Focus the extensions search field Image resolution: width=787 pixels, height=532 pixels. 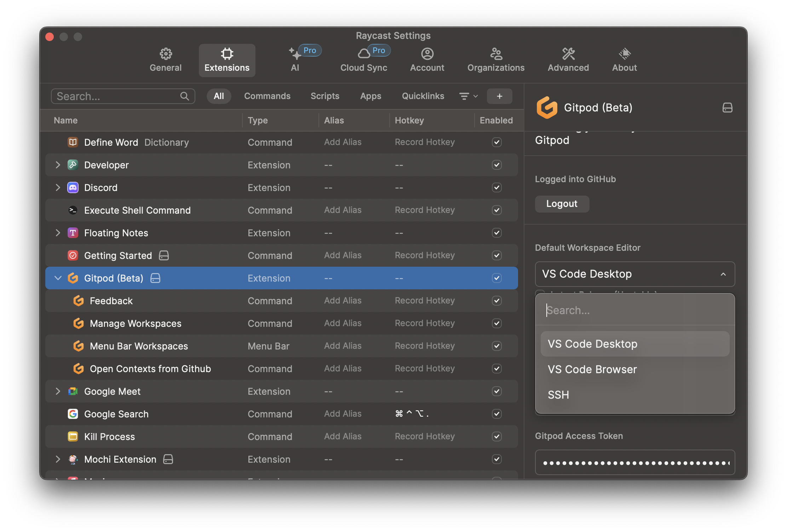[123, 96]
